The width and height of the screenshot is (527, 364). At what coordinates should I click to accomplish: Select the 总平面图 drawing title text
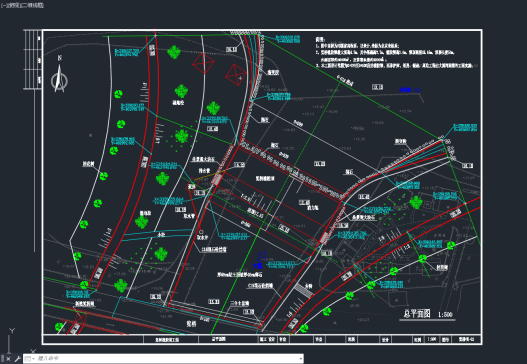(417, 314)
